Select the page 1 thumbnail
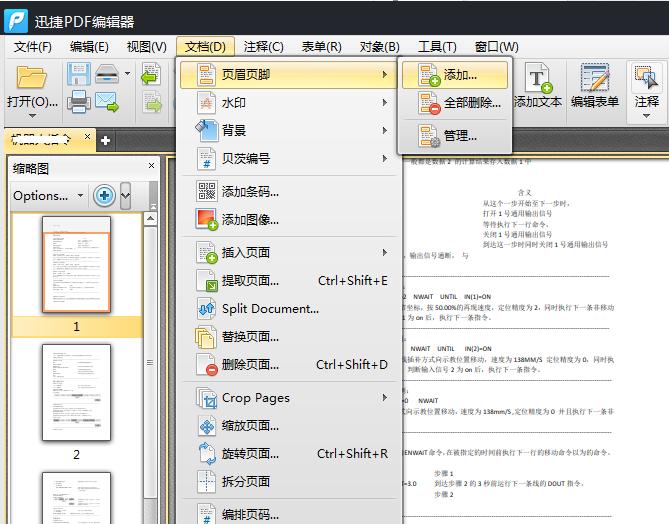Screen dimensions: 669x524 (76, 265)
